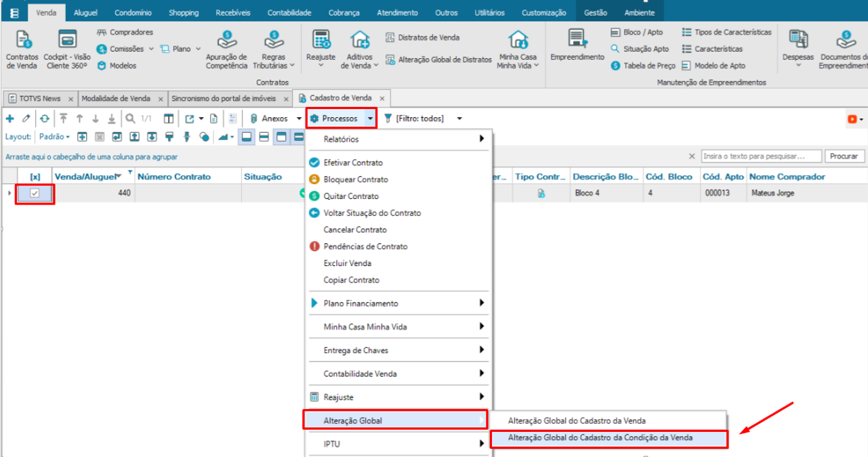Click the magnifier search icon in toolbar
This screenshot has height=457, width=868.
coord(130,118)
